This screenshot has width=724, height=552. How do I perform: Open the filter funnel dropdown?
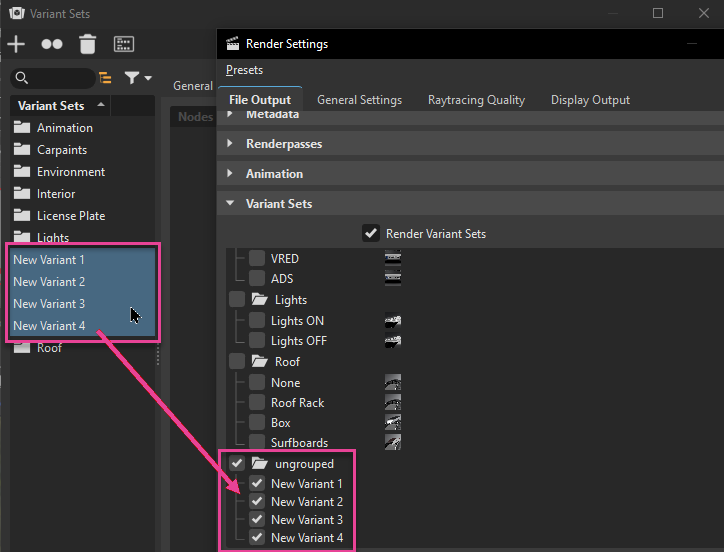click(138, 78)
